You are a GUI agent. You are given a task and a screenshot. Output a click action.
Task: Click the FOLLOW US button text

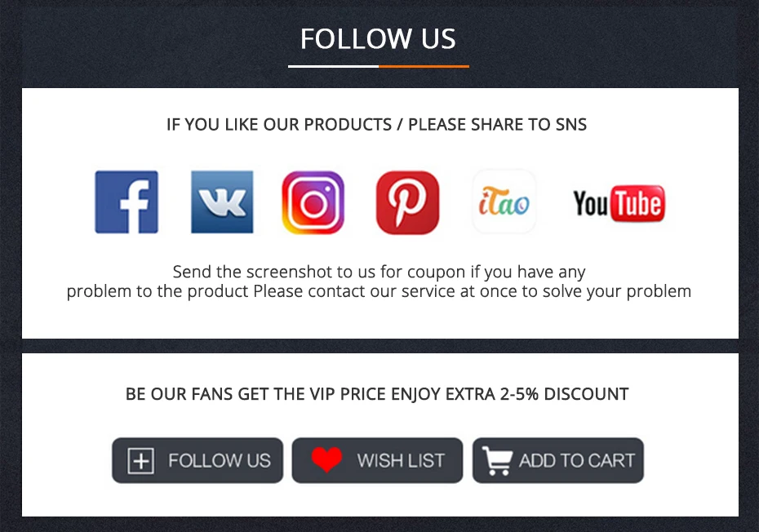(220, 460)
